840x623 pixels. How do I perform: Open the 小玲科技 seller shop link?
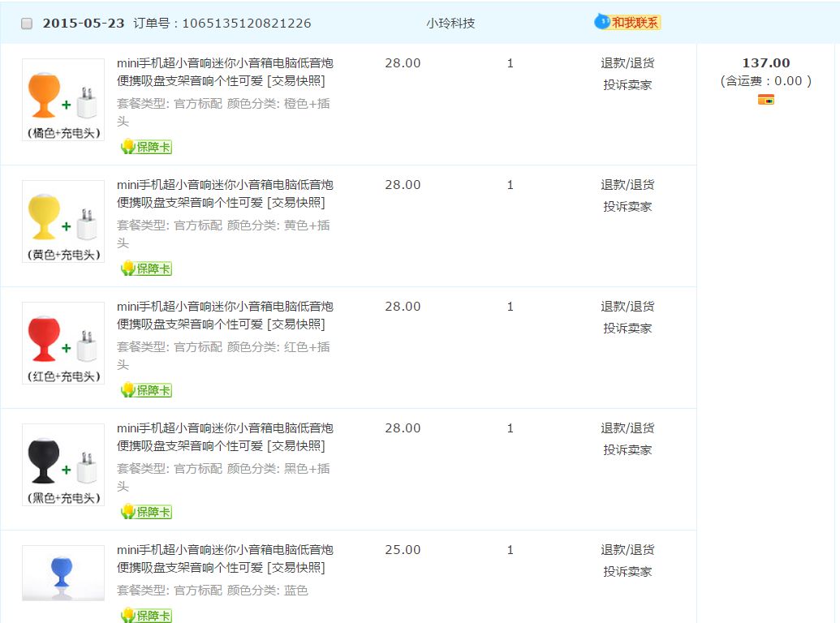point(450,24)
